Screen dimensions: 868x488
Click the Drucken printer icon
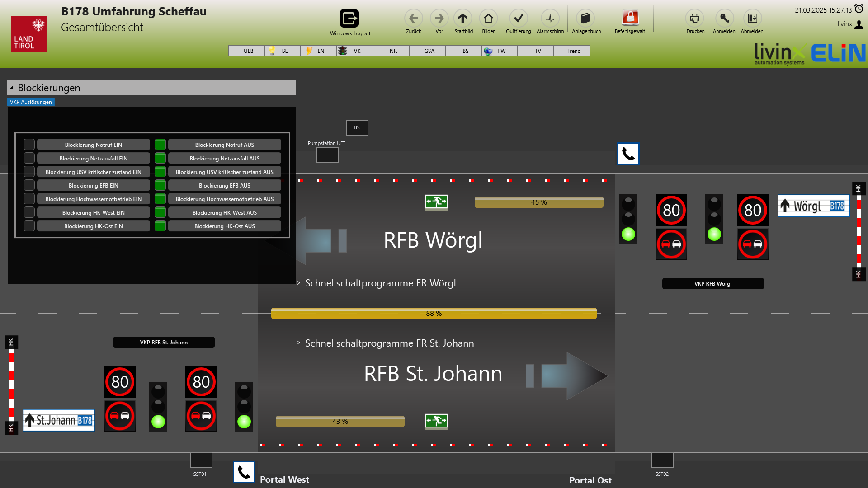[x=694, y=19]
